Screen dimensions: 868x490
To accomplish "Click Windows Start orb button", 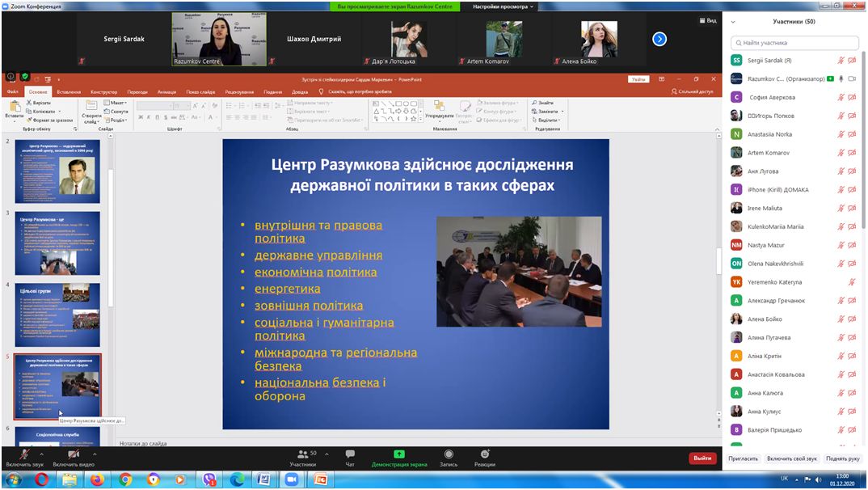I will (14, 479).
